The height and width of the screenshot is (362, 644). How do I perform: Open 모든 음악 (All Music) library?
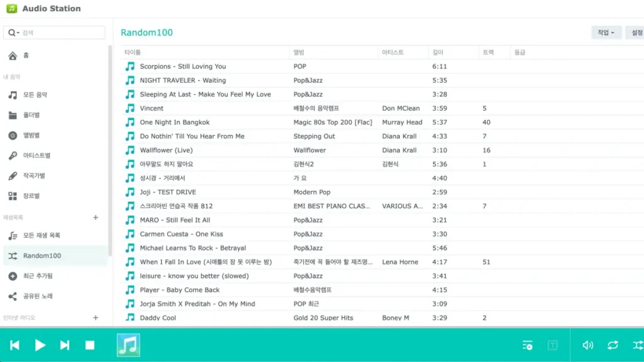click(55, 95)
